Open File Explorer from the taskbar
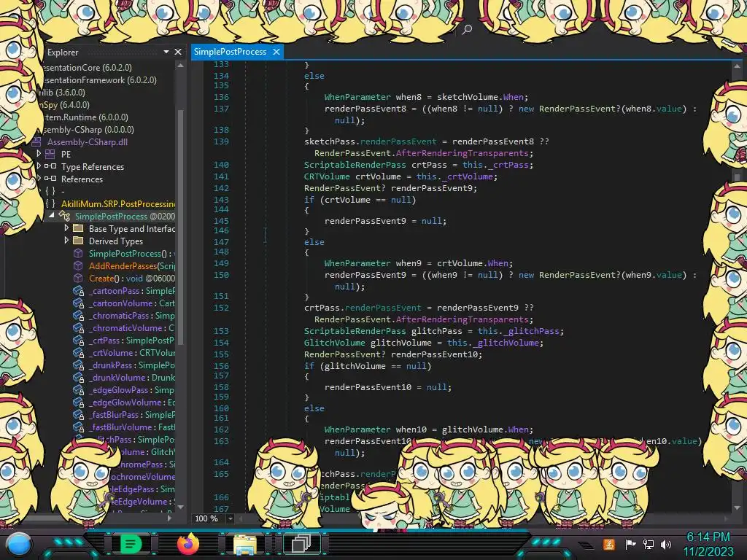747x560 pixels. click(245, 544)
